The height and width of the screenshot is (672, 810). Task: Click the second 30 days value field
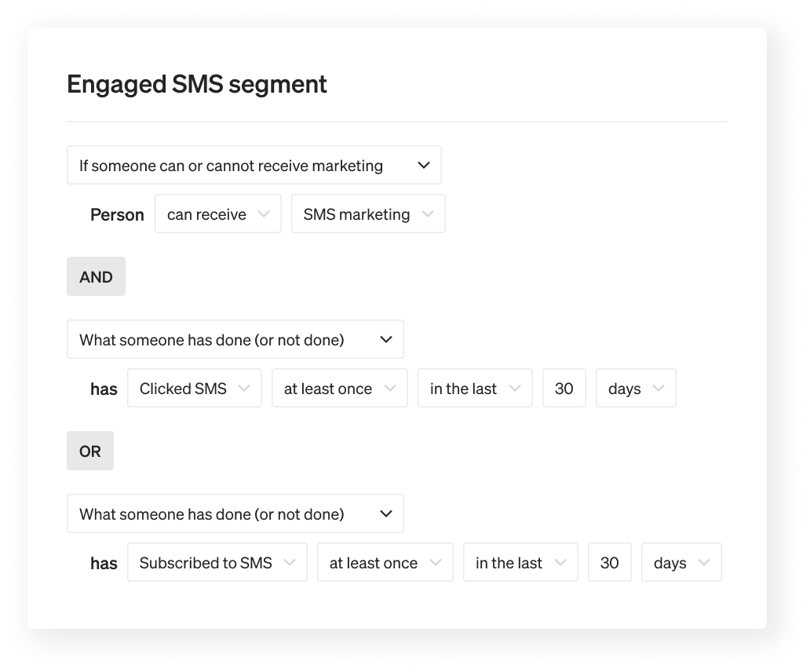click(609, 562)
